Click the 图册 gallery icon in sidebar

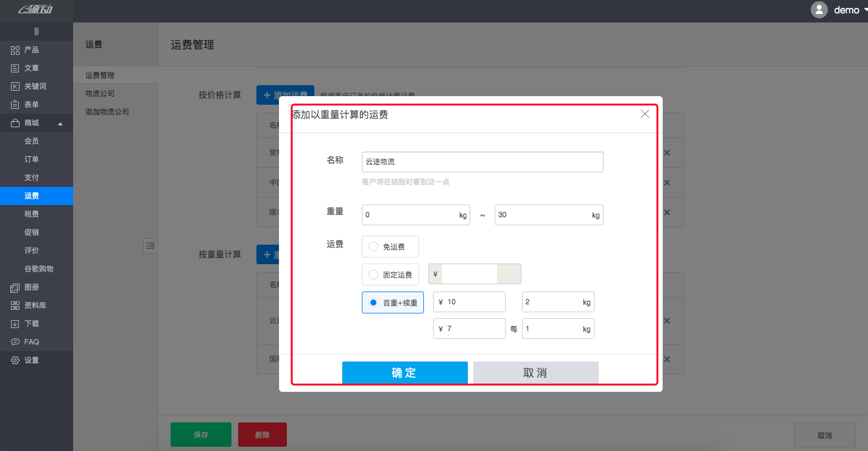tap(16, 287)
